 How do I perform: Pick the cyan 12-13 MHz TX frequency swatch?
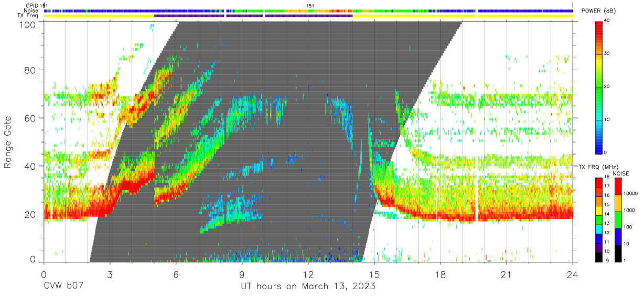click(x=599, y=228)
